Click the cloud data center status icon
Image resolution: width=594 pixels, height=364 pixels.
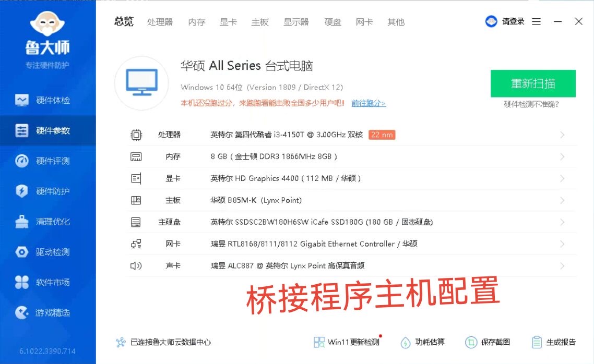pyautogui.click(x=121, y=342)
